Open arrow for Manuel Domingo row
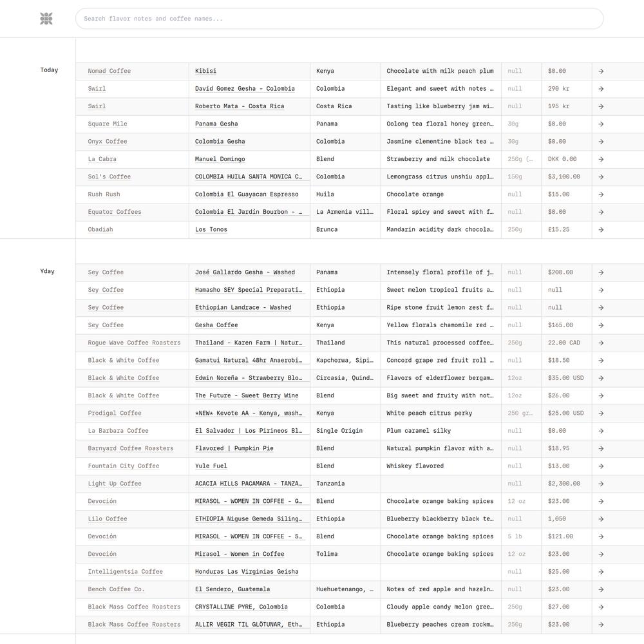 tap(601, 159)
